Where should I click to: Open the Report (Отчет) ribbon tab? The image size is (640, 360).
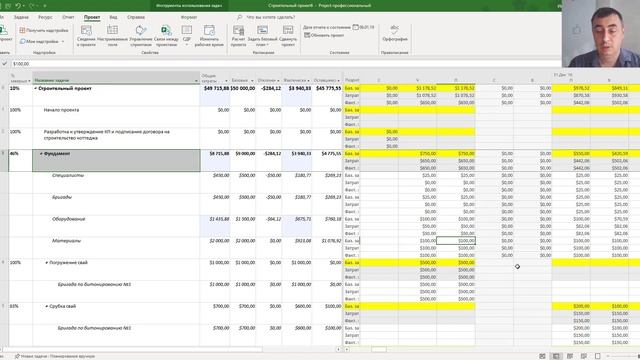tap(68, 17)
